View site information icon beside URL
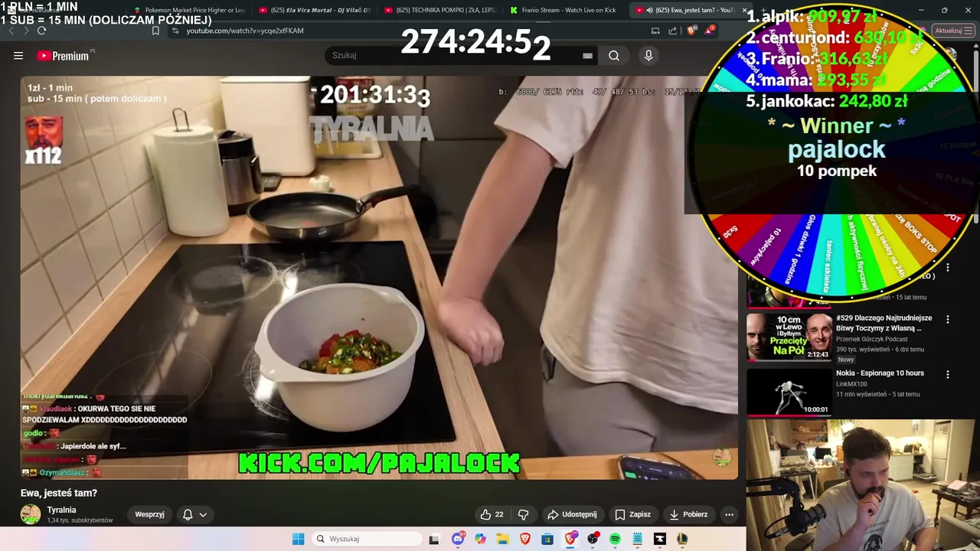Screen dimensions: 980x551 (175, 31)
